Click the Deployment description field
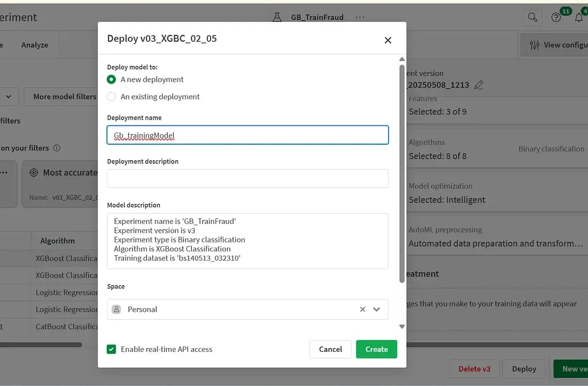 coord(247,178)
